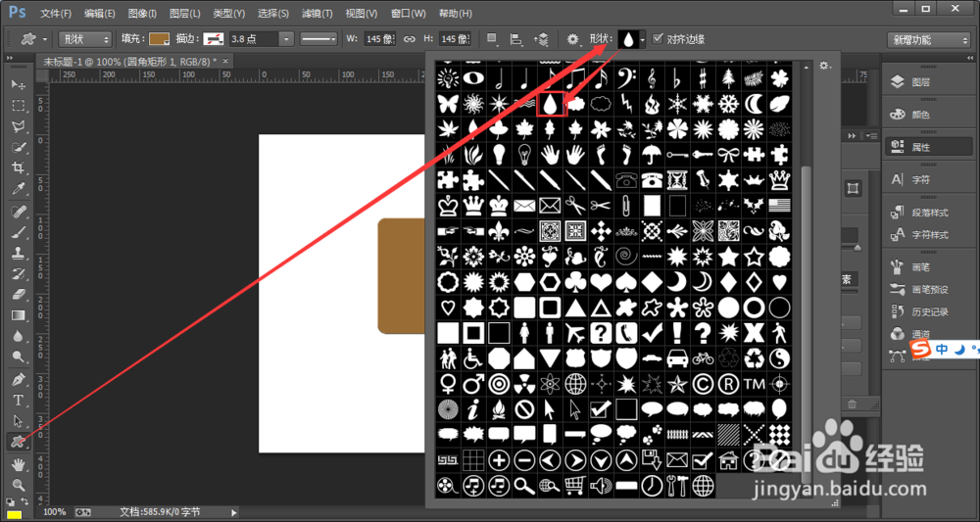The image size is (980, 522).
Task: Select the Polygonal Lasso tool
Action: point(19,126)
